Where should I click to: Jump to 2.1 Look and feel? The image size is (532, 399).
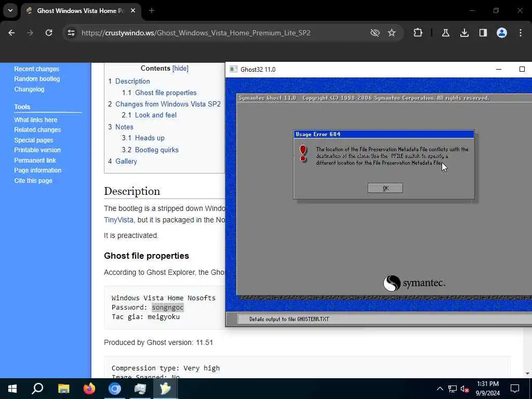[x=149, y=115]
